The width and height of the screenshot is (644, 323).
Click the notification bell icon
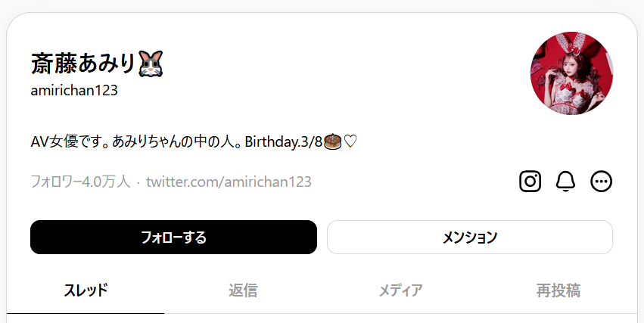tap(565, 182)
